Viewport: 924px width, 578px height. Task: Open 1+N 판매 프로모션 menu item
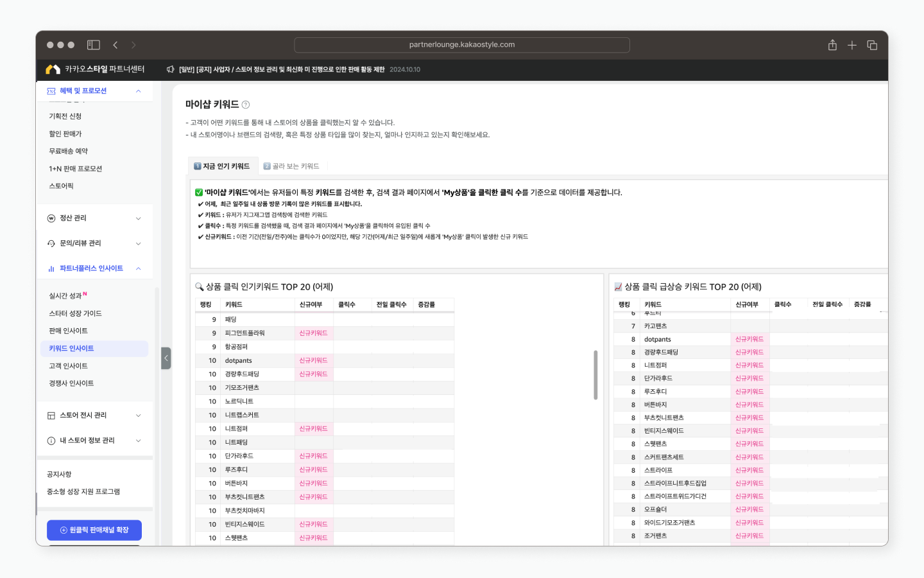[76, 169]
